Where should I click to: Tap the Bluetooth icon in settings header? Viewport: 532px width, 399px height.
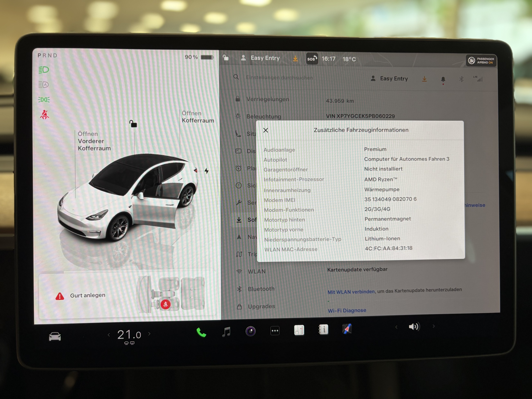(x=461, y=79)
